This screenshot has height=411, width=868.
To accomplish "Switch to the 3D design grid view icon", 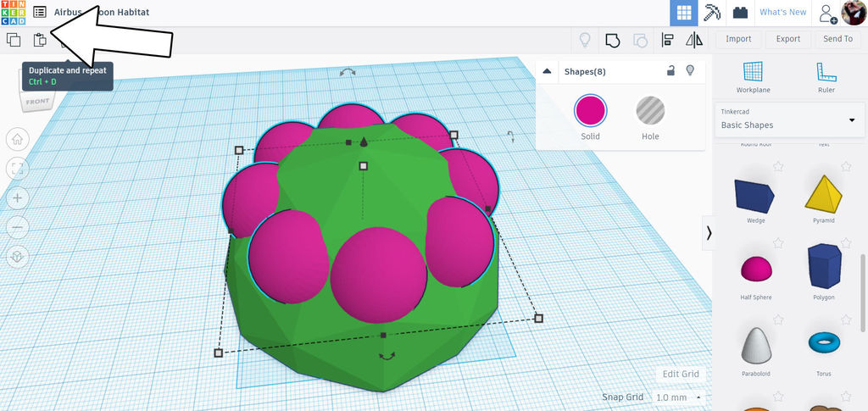I will 684,13.
